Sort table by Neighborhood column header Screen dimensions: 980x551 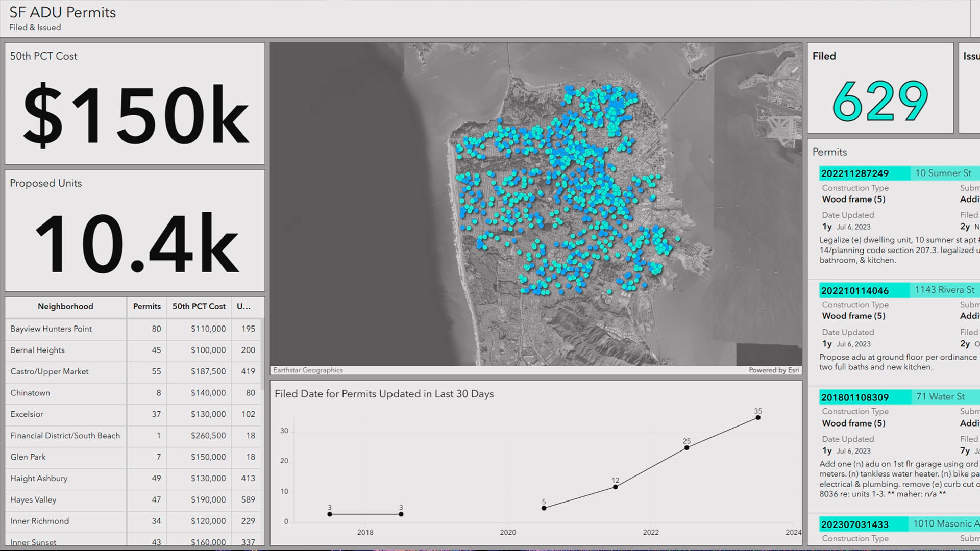pos(65,306)
